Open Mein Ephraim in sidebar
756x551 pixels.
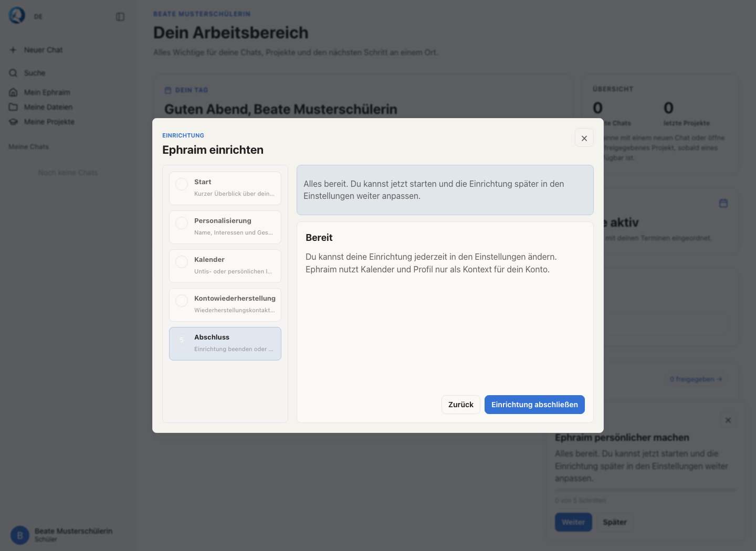[x=47, y=92]
